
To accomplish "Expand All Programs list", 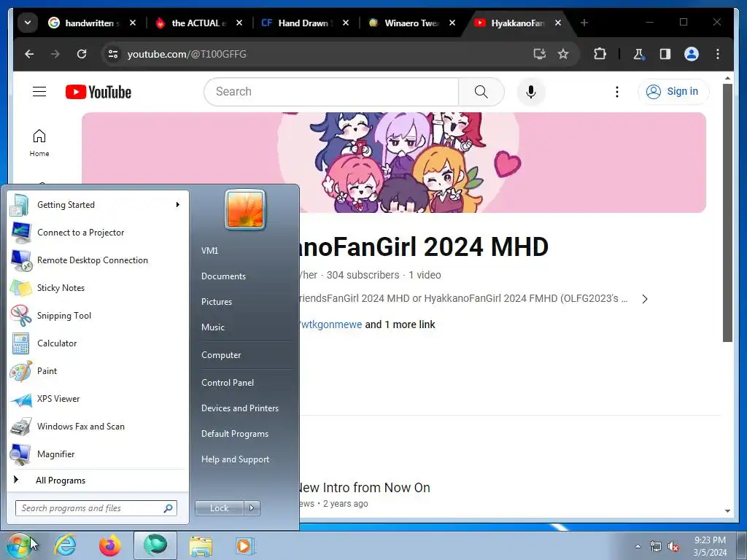I will click(97, 480).
